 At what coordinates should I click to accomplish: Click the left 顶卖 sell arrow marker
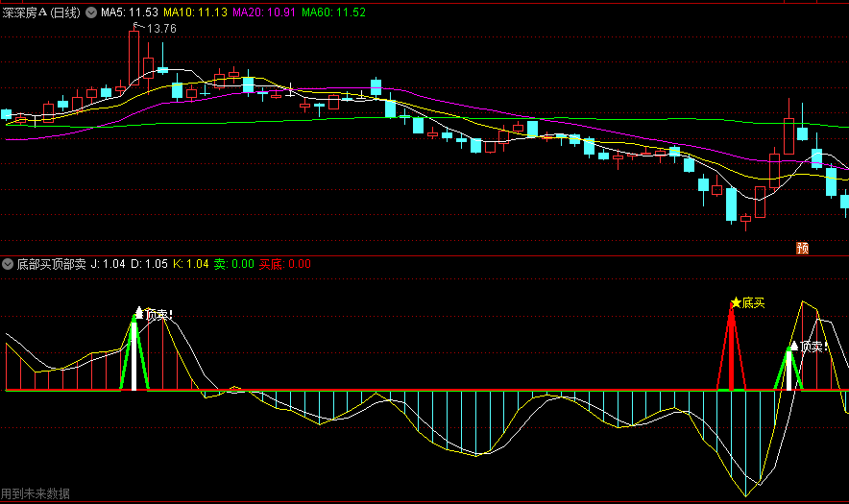click(x=140, y=313)
